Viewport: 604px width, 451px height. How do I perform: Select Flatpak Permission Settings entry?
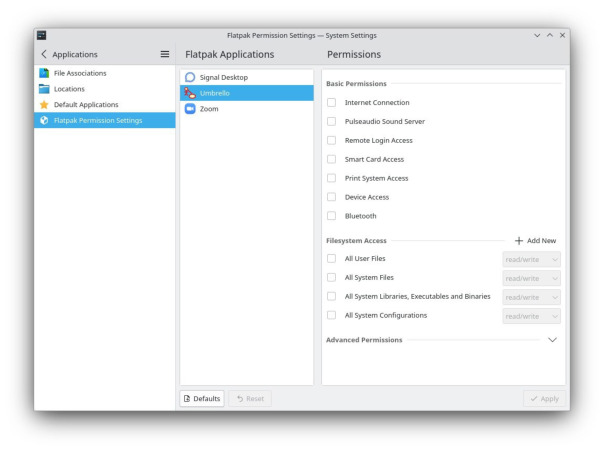coord(104,121)
